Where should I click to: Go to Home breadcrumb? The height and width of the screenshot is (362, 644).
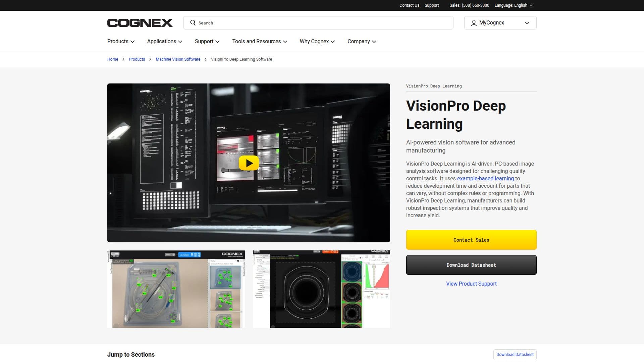(x=113, y=59)
